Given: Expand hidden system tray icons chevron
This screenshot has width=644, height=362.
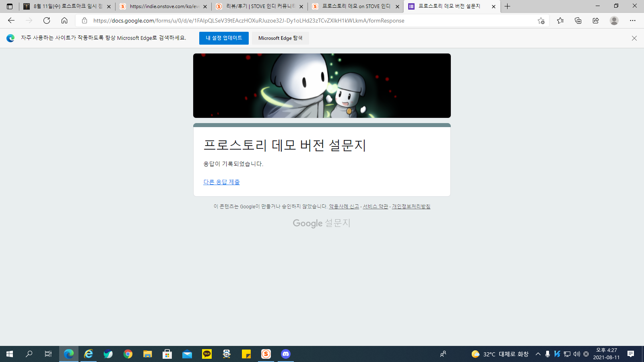Looking at the screenshot, I should (x=538, y=354).
